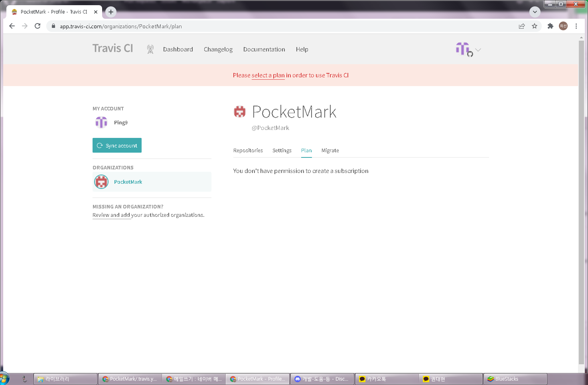Open 라이브러리 taskbar item

coord(65,379)
